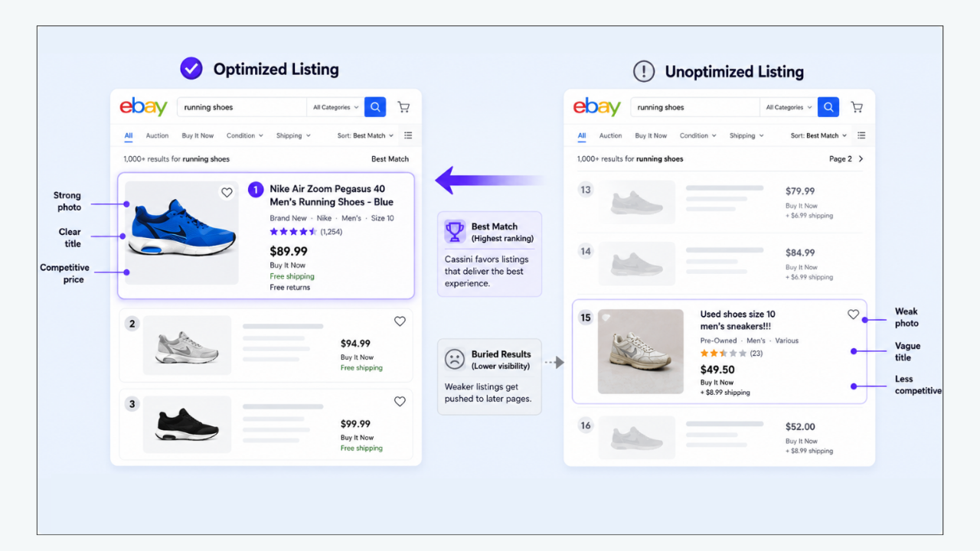980x551 pixels.
Task: Open the gray running shoe photo in listing 2
Action: (x=188, y=345)
